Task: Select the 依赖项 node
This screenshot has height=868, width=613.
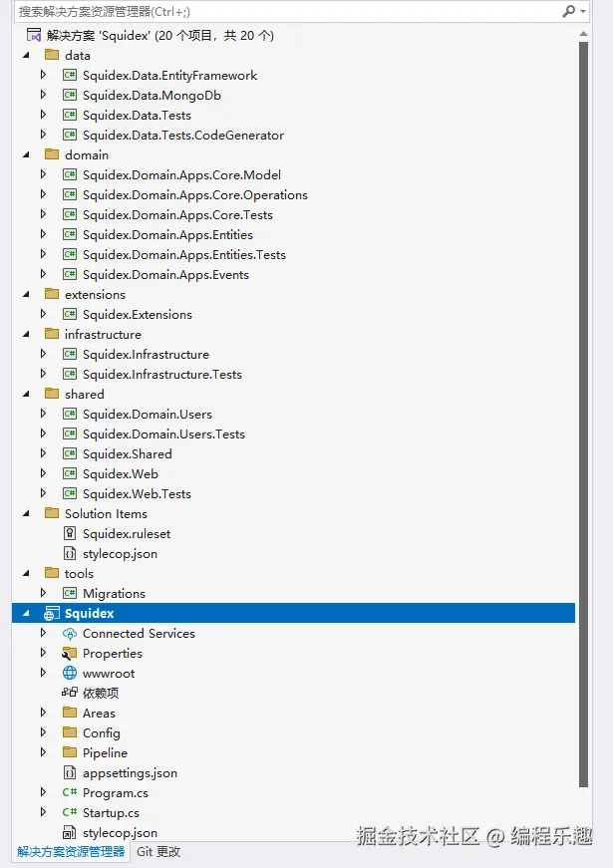Action: (x=101, y=693)
